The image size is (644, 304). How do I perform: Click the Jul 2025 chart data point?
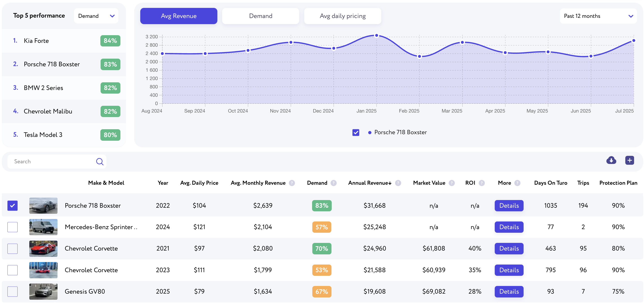(x=634, y=41)
